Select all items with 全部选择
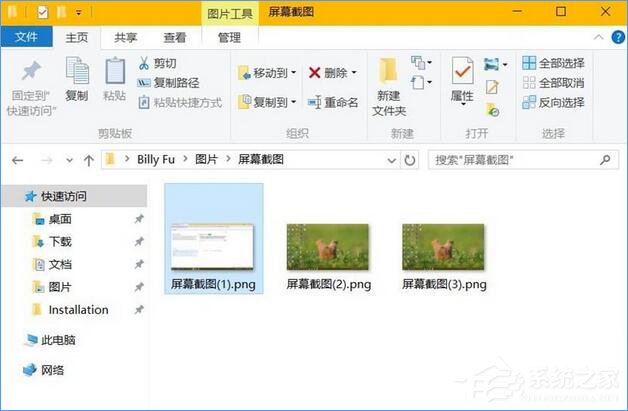Screen dimensions: 628x411 553,63
